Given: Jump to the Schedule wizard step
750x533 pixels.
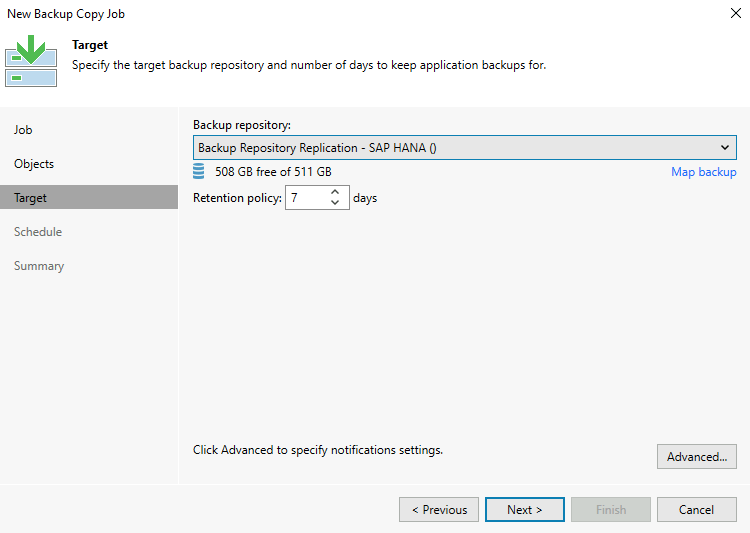Looking at the screenshot, I should tap(38, 232).
